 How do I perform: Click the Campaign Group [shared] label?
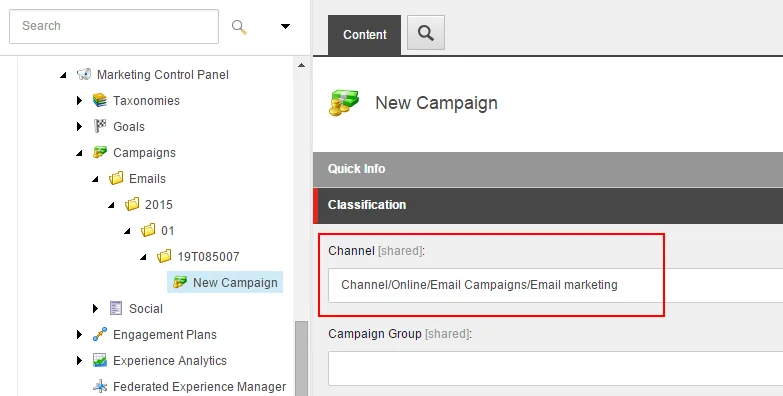(x=400, y=334)
